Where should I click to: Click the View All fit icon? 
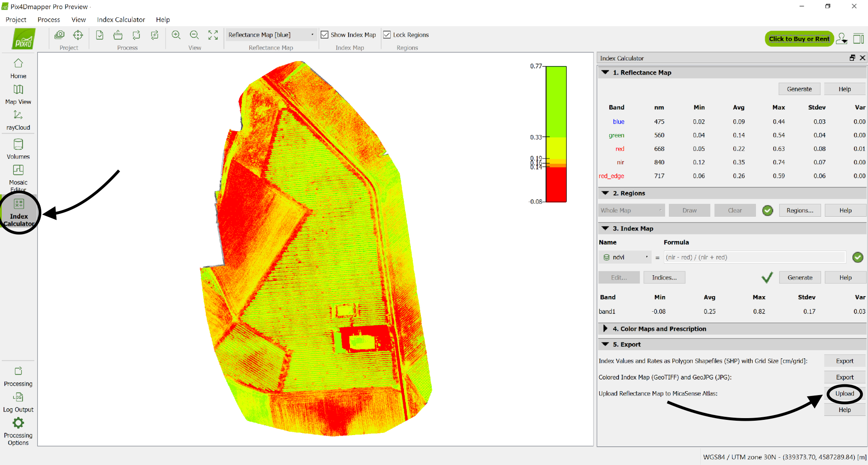tap(213, 35)
